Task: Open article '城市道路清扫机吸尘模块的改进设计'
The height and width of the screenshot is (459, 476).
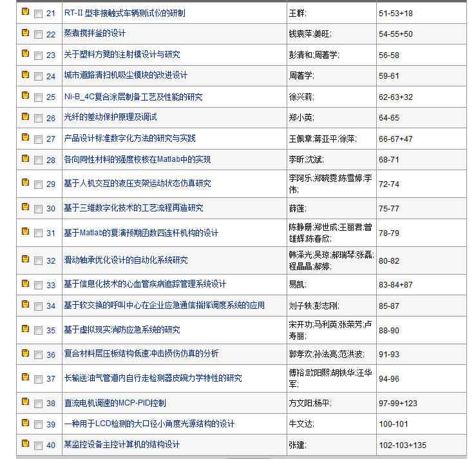Action: (126, 75)
